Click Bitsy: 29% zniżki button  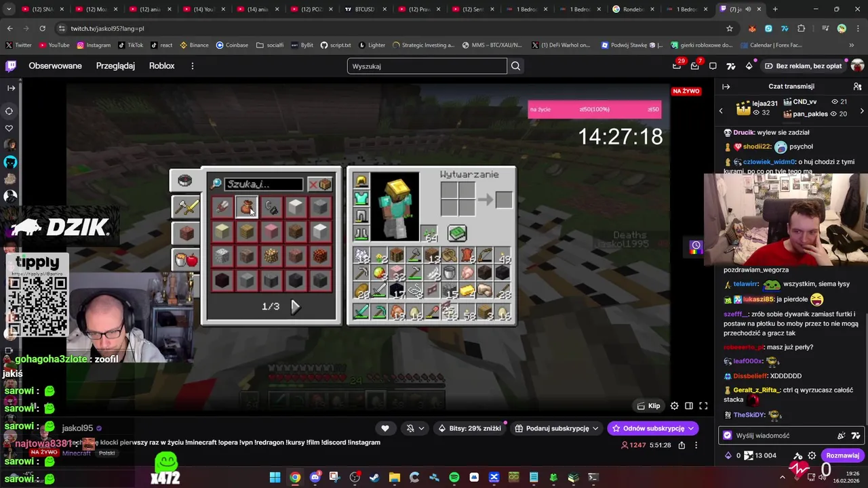(x=469, y=428)
